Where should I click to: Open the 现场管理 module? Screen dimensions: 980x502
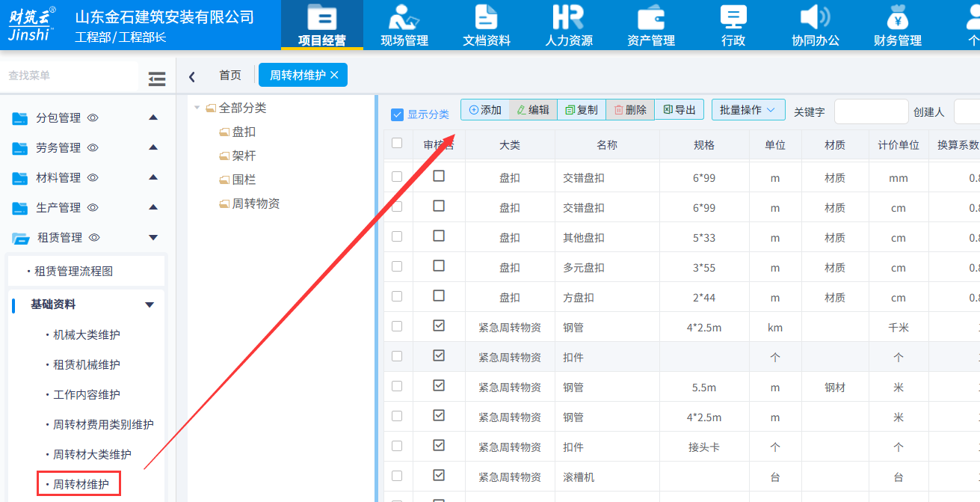click(x=404, y=25)
